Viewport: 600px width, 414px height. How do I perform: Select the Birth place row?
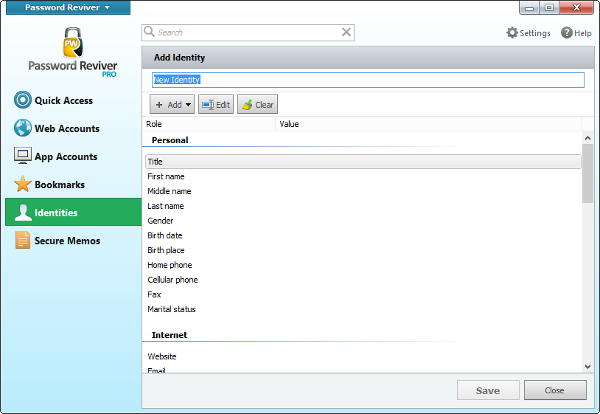click(x=363, y=250)
